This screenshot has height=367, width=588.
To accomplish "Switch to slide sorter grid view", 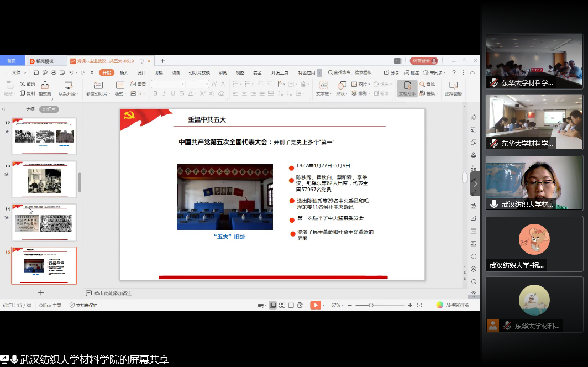I will (x=282, y=305).
